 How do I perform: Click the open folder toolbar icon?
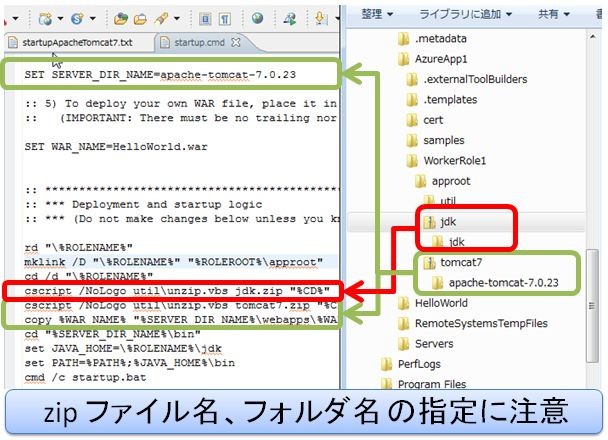point(140,18)
